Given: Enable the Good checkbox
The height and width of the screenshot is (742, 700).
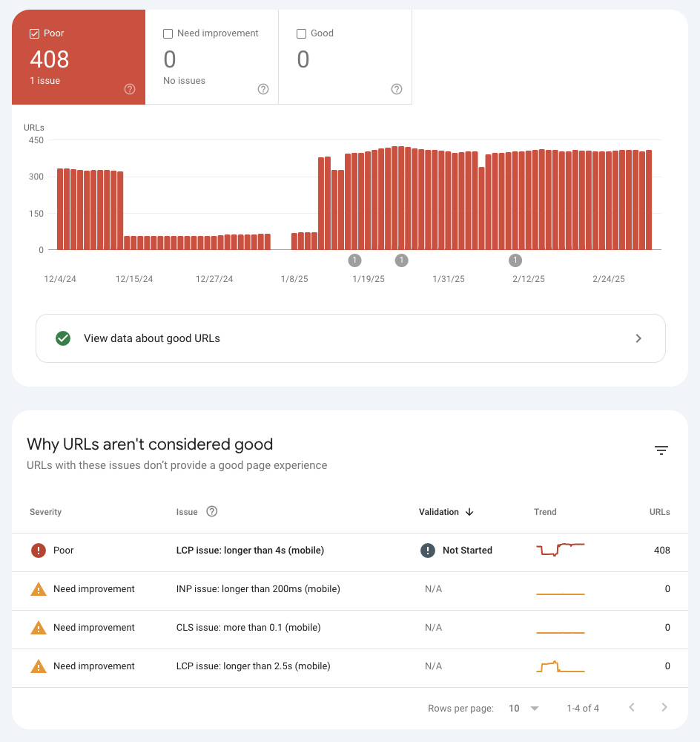Looking at the screenshot, I should pyautogui.click(x=301, y=33).
